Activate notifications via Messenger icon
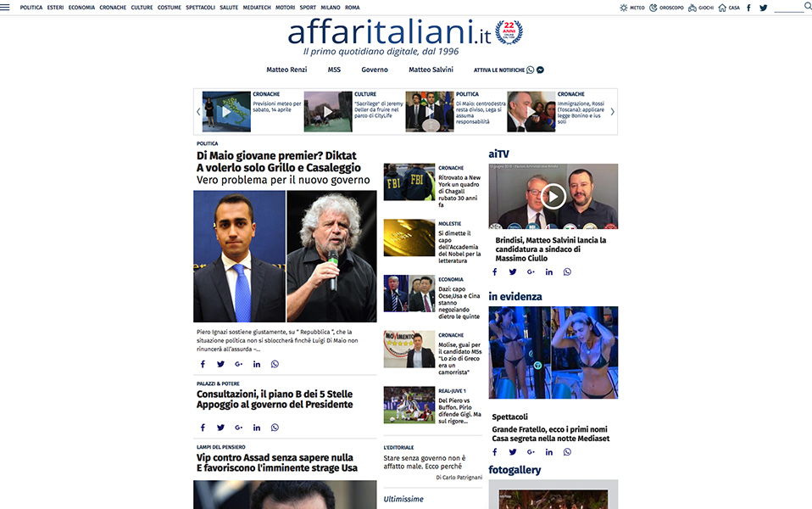 click(x=540, y=70)
